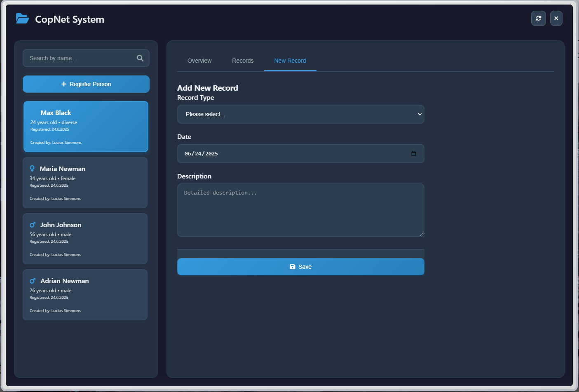Click the Save button

300,267
